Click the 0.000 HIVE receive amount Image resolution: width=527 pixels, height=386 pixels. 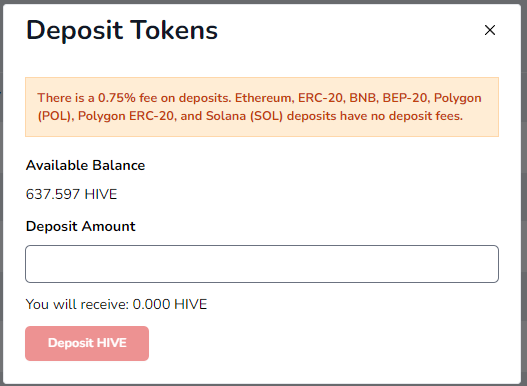[x=170, y=304]
